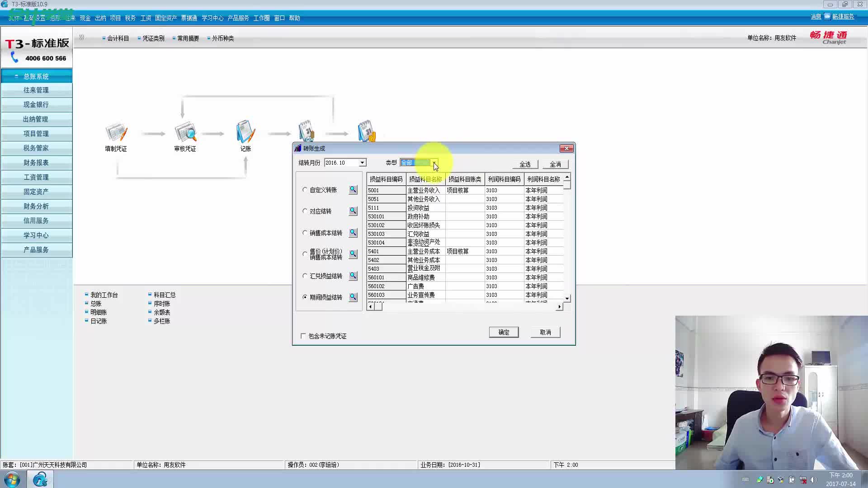Select the 对应结转 radio button
The height and width of the screenshot is (488, 868).
point(305,211)
